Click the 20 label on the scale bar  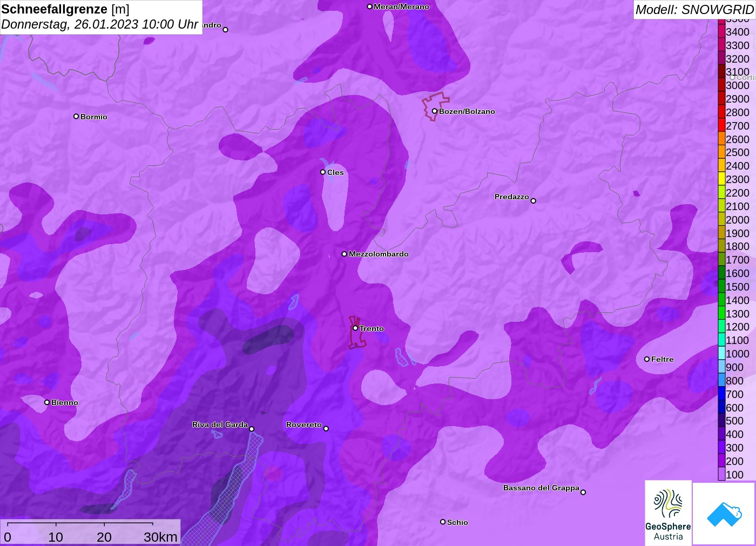(104, 537)
